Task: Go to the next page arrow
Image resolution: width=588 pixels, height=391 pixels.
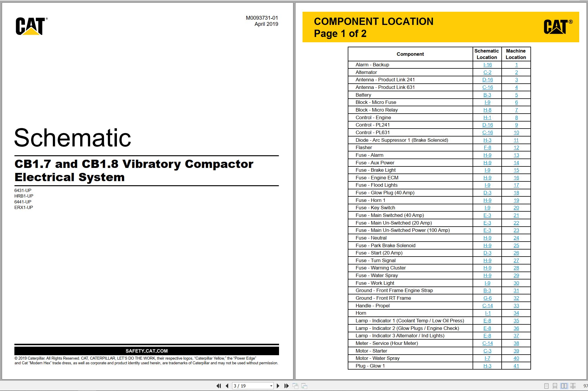Action: click(x=278, y=386)
